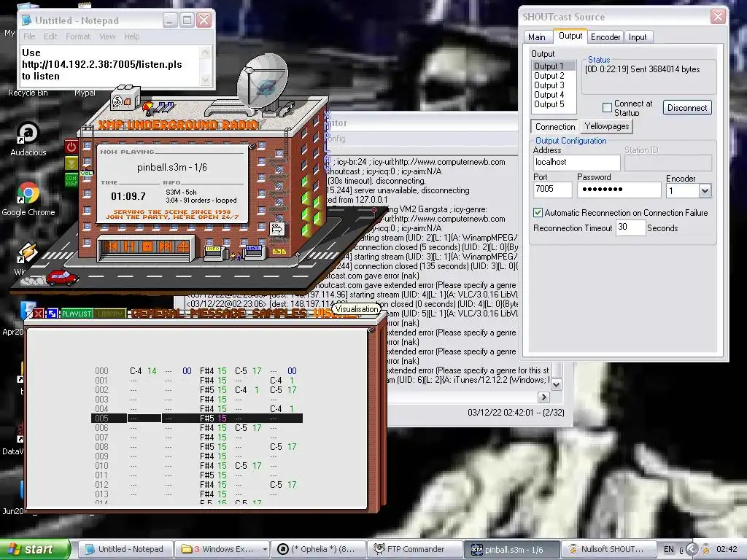Screen dimensions: 747x560
Task: Click the red car on XMPlay skin
Action: 63,276
